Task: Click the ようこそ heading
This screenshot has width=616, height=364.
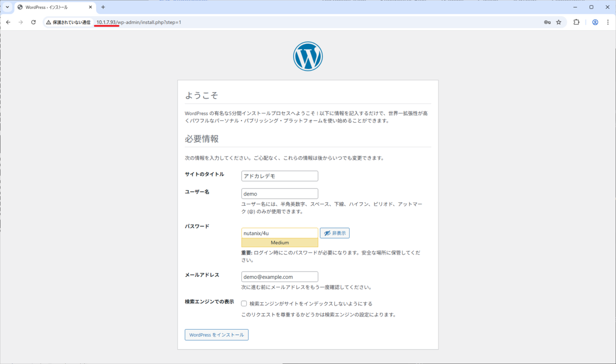Action: [x=202, y=95]
